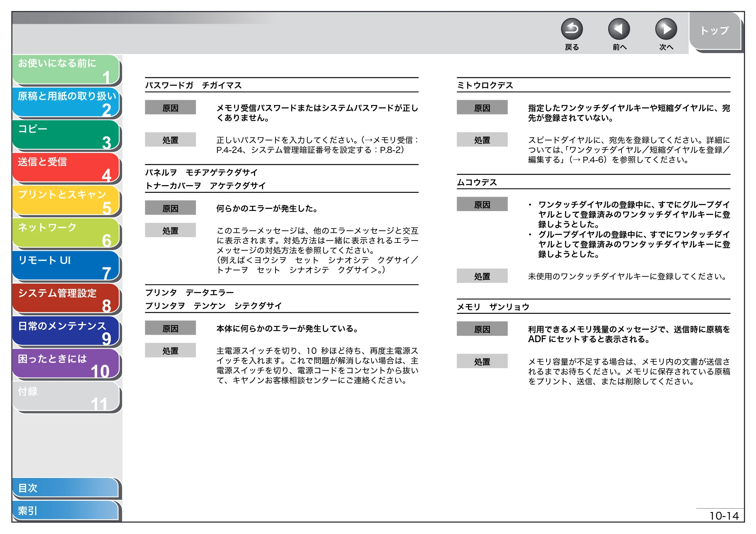Viewport: 756px width, 534px height.
Task: Click the heading メモリ ザンリョウ
Action: pos(493,307)
